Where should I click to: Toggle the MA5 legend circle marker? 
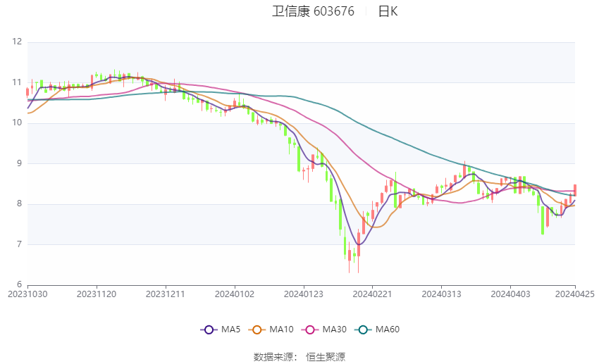pyautogui.click(x=207, y=329)
